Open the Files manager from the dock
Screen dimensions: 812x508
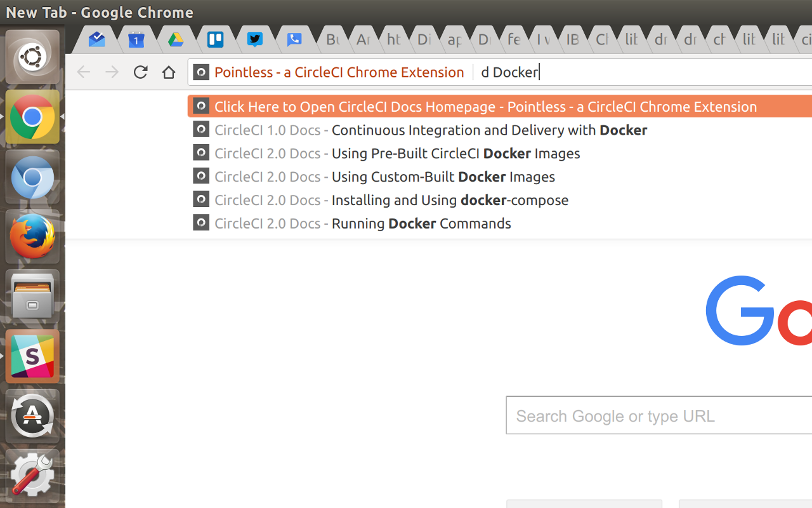click(32, 297)
